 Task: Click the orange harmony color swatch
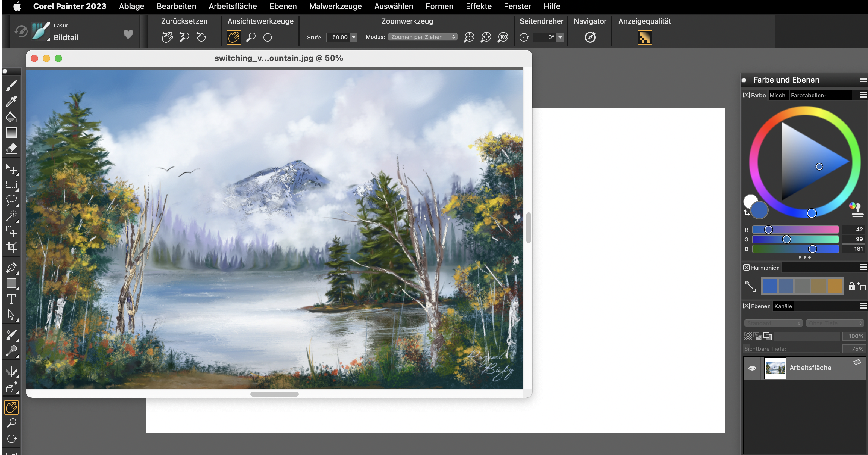pos(835,286)
